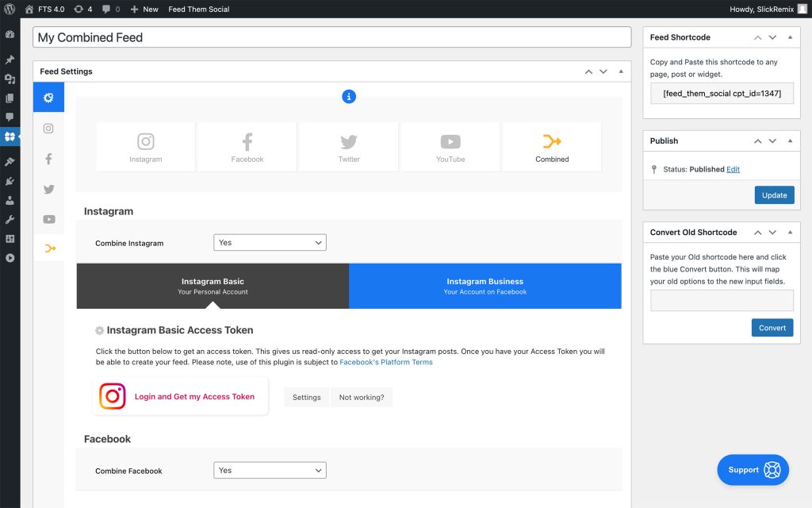
Task: Open Media library icon in admin sidebar
Action: pos(10,79)
